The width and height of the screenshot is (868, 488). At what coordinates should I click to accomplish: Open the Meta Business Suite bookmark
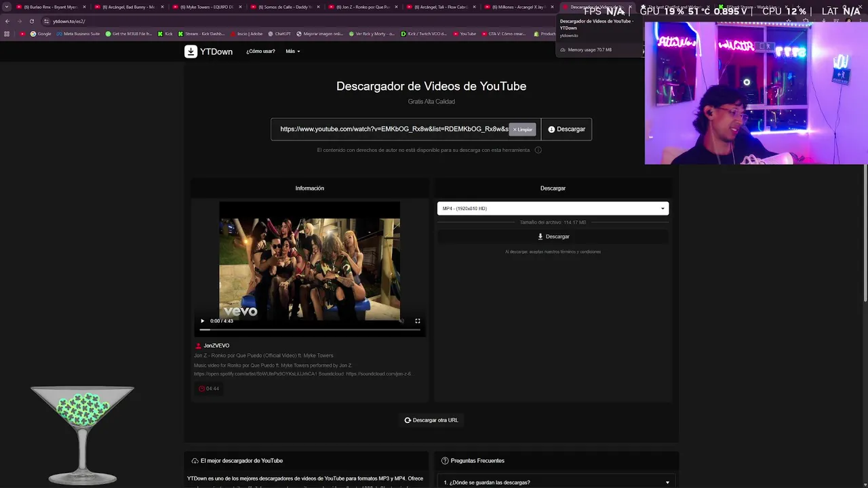78,34
